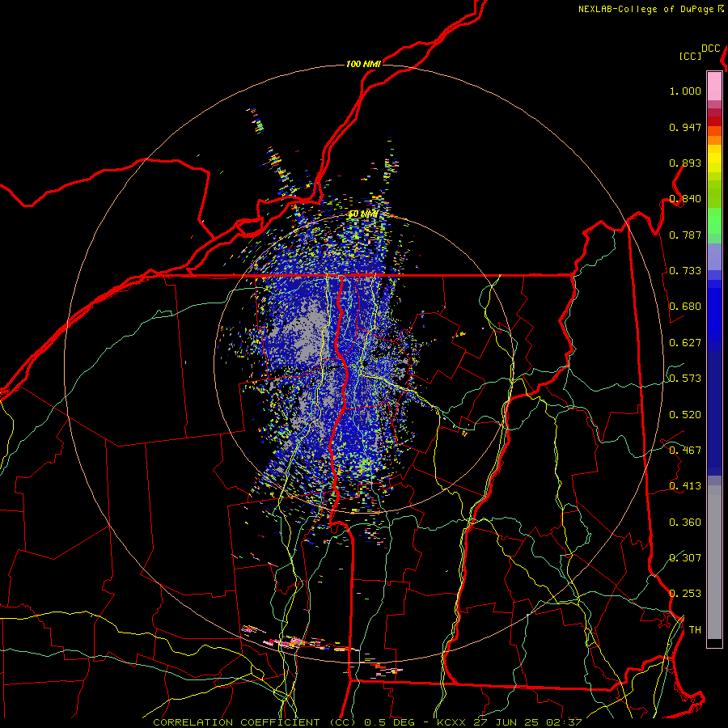Viewport: 728px width, 728px height.
Task: Click the TH threshold label on the scale
Action: point(695,630)
